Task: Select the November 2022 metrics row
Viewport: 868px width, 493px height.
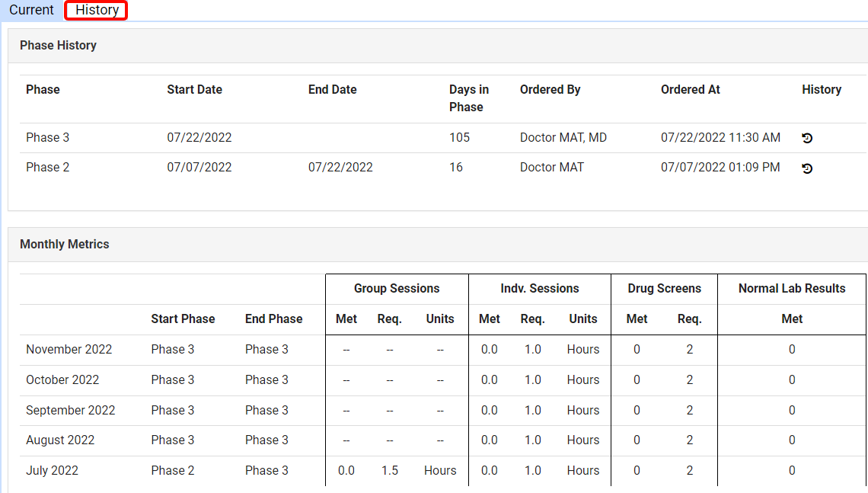Action: pos(69,350)
